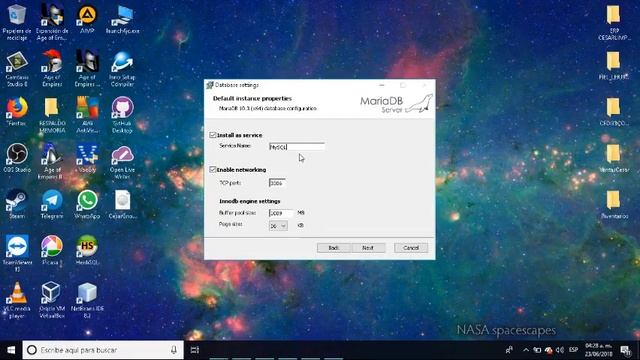The image size is (640, 360).
Task: Select the blue V desktop shortcut
Action: tap(87, 158)
